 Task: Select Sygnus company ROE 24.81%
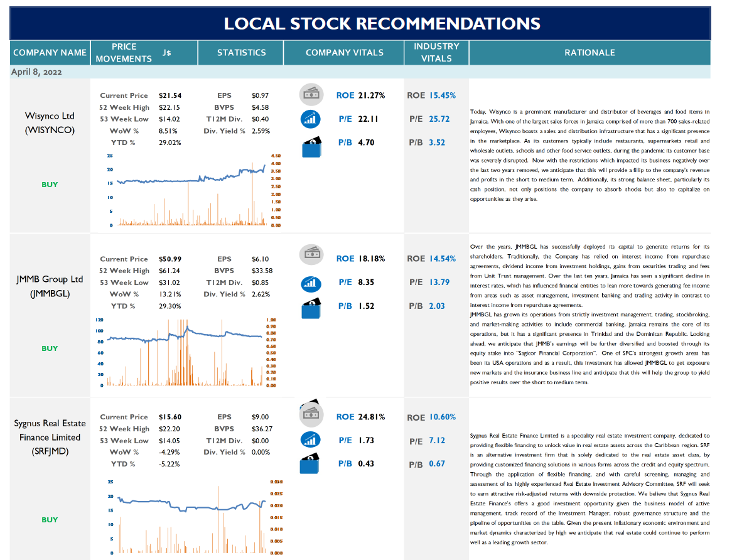pyautogui.click(x=372, y=417)
